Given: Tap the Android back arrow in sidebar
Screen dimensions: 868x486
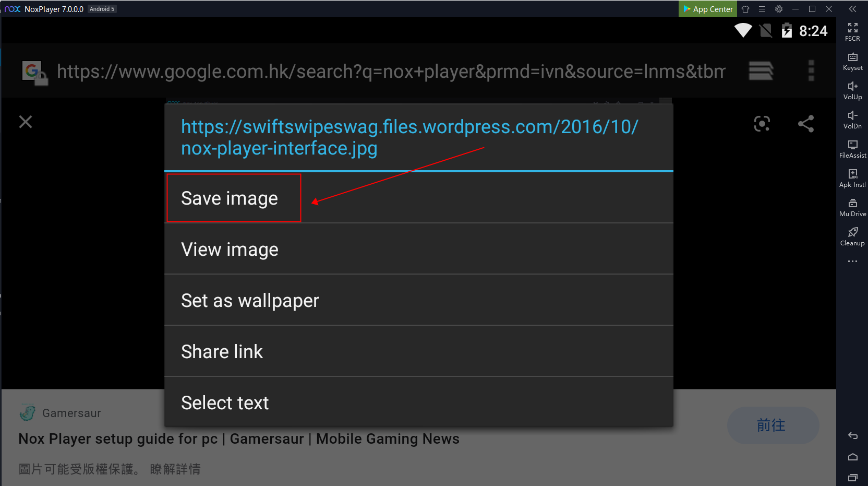Looking at the screenshot, I should click(x=852, y=435).
